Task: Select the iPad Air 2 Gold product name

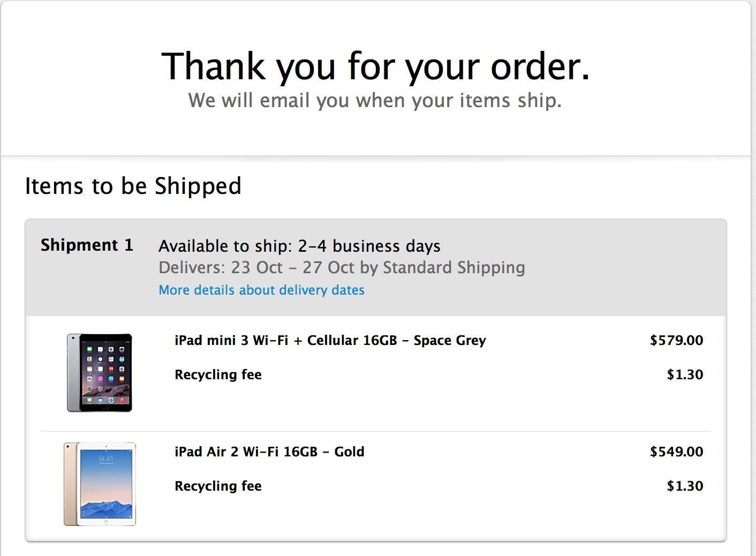Action: [269, 452]
